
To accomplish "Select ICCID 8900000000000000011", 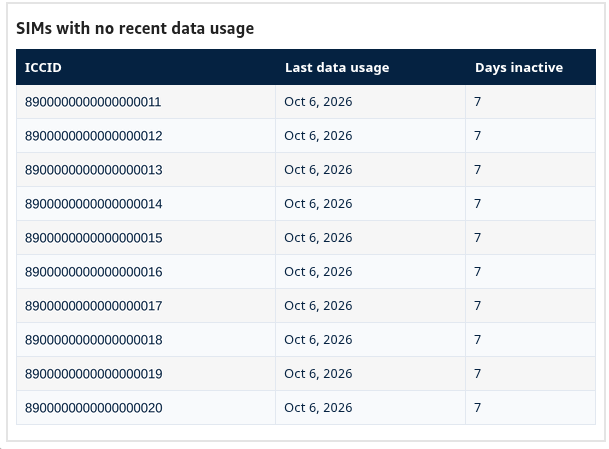I will pos(93,102).
